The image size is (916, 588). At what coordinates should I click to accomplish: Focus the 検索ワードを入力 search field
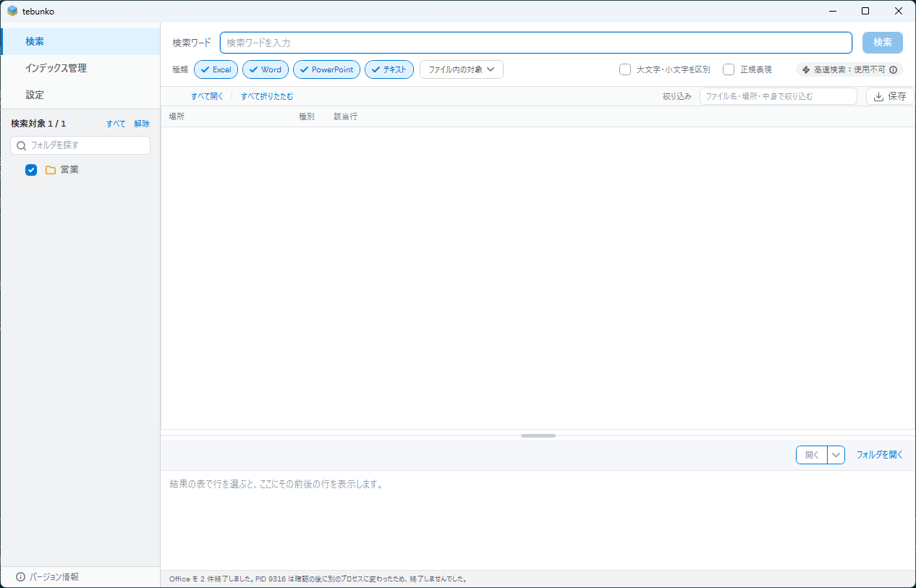pyautogui.click(x=536, y=43)
